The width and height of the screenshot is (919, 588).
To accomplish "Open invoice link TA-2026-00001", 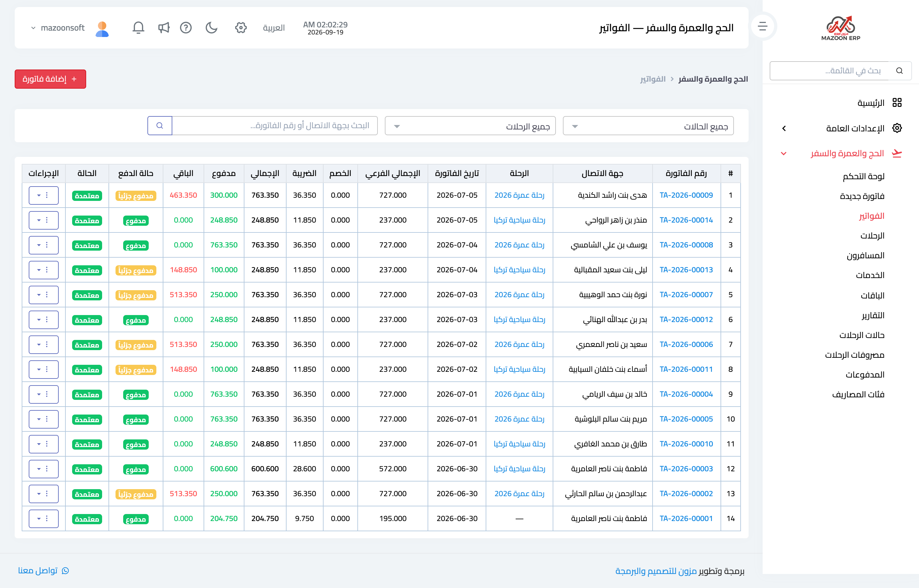I will pyautogui.click(x=686, y=518).
